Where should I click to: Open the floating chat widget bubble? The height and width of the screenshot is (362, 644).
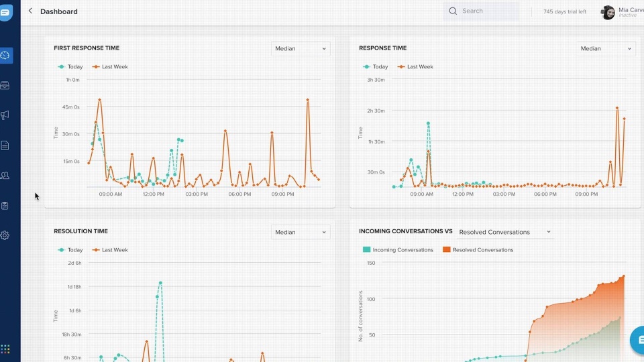pyautogui.click(x=638, y=340)
